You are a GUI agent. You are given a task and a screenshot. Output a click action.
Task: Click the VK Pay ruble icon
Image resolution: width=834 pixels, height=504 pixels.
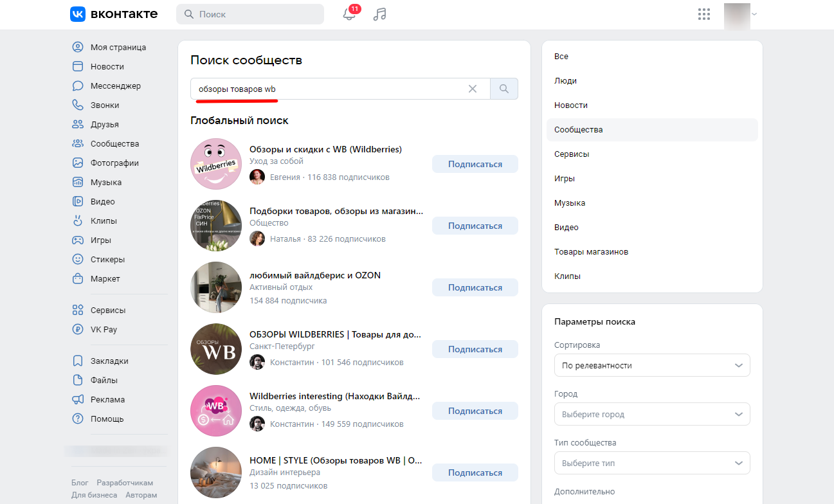[x=78, y=329]
